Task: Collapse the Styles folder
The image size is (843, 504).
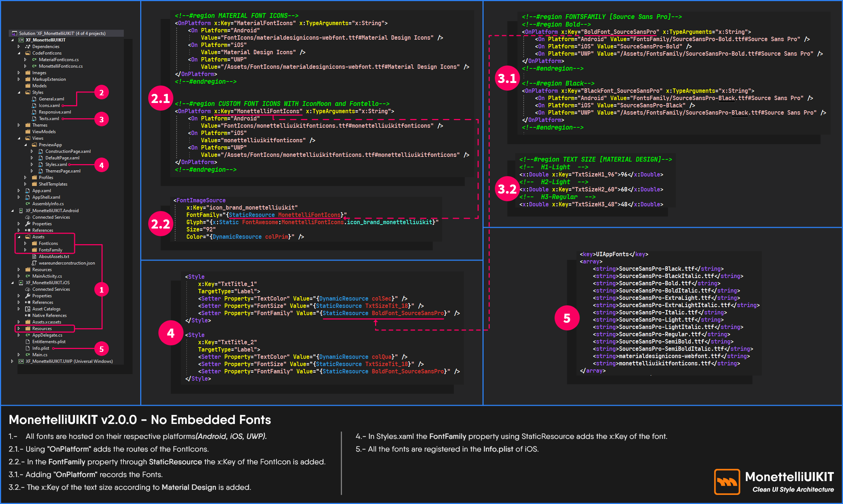Action: [19, 92]
